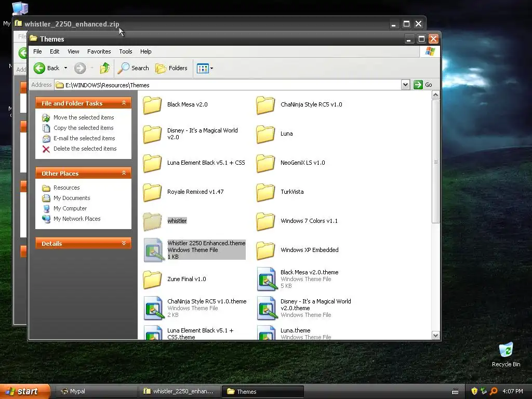532x399 pixels.
Task: Go to Resources folder link
Action: pyautogui.click(x=66, y=188)
